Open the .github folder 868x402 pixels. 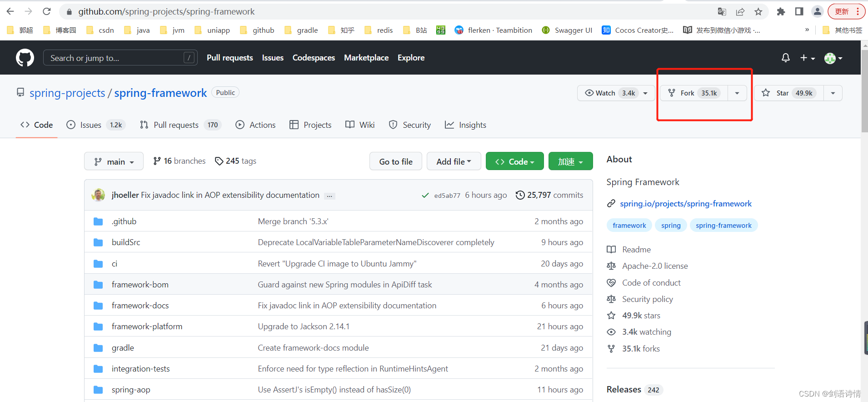point(124,221)
